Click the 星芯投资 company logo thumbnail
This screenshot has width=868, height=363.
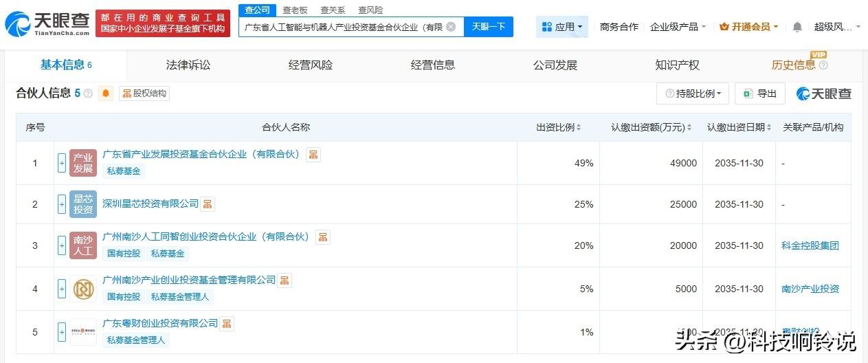tap(83, 204)
